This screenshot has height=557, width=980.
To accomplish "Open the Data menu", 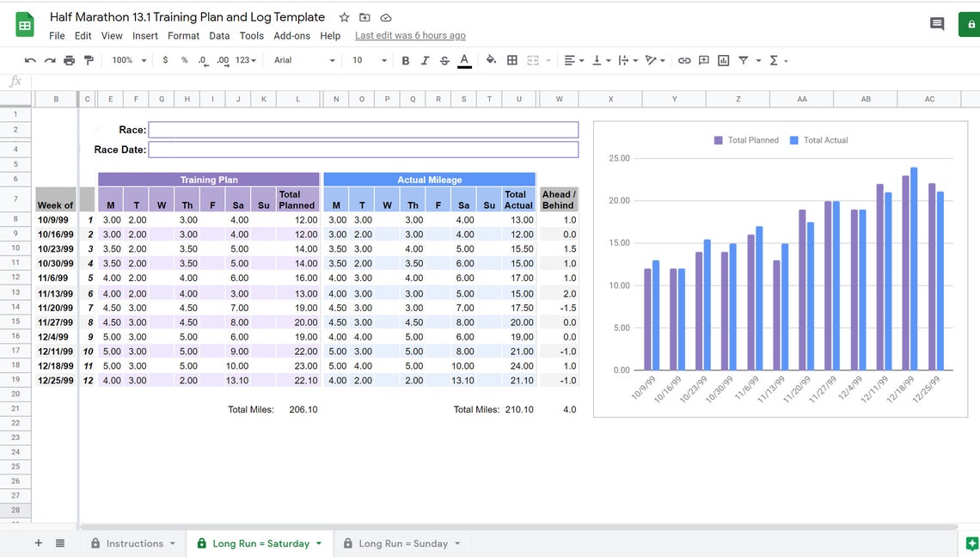I will [x=219, y=35].
